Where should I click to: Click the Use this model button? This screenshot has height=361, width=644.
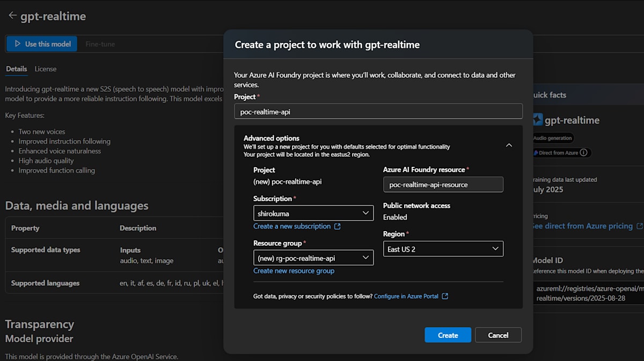(x=42, y=44)
